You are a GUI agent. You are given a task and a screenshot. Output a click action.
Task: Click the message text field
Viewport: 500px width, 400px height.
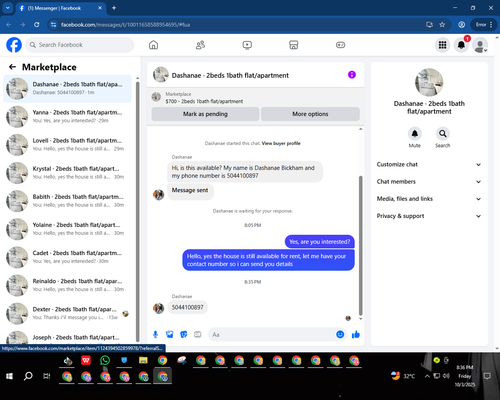click(272, 334)
